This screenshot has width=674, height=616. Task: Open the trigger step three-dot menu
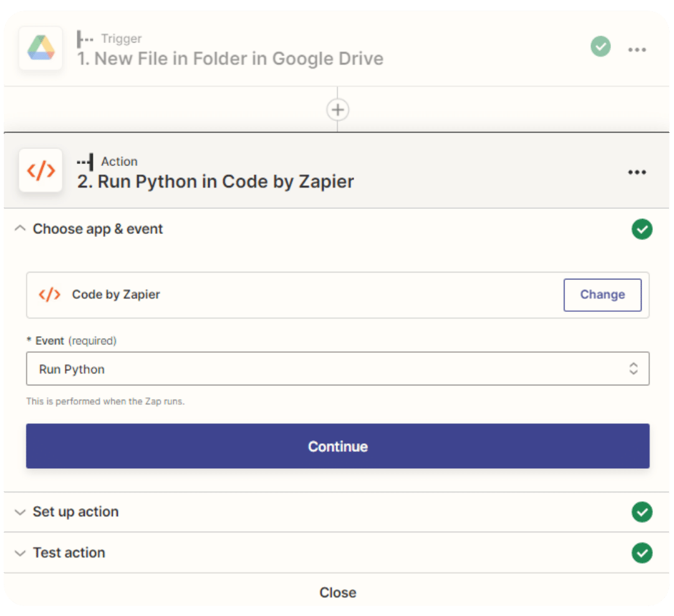click(x=637, y=49)
